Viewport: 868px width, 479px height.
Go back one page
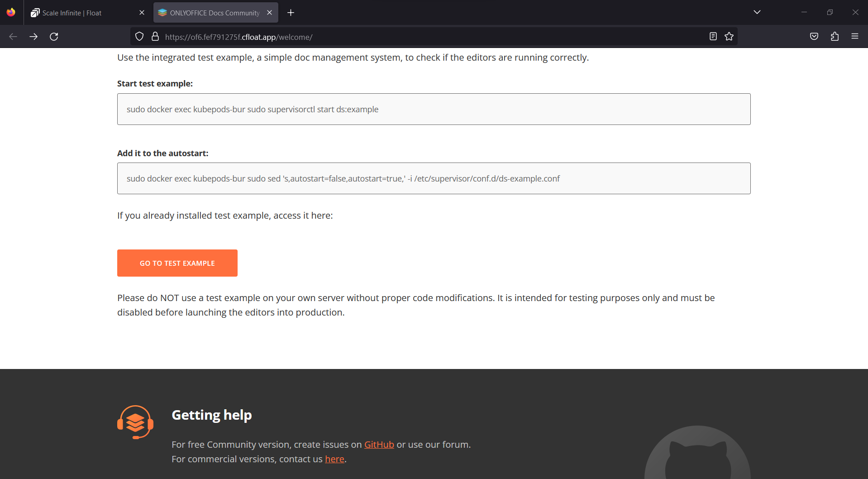click(13, 37)
